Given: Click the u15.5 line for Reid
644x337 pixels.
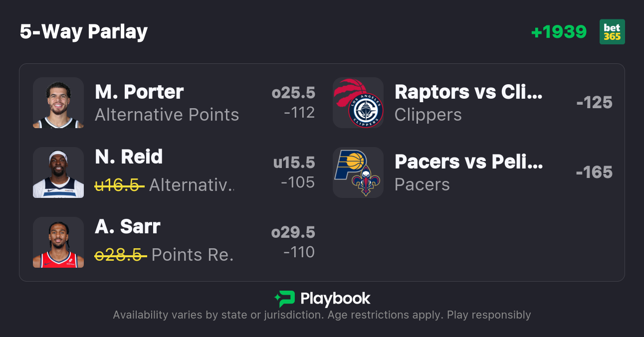Looking at the screenshot, I should point(294,163).
